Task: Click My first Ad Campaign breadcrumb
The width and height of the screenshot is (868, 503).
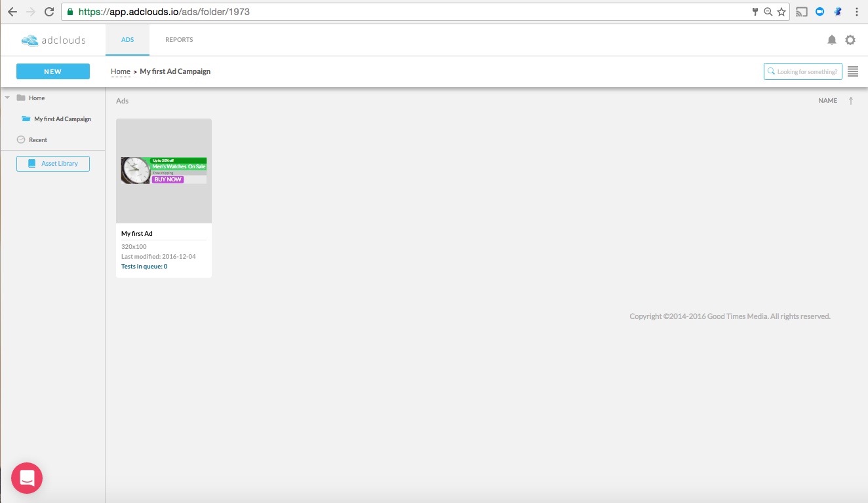Action: click(175, 71)
